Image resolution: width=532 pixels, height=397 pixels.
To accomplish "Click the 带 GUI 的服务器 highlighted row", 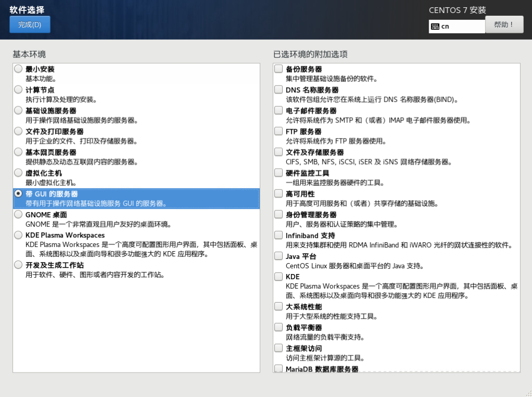I will coord(136,198).
